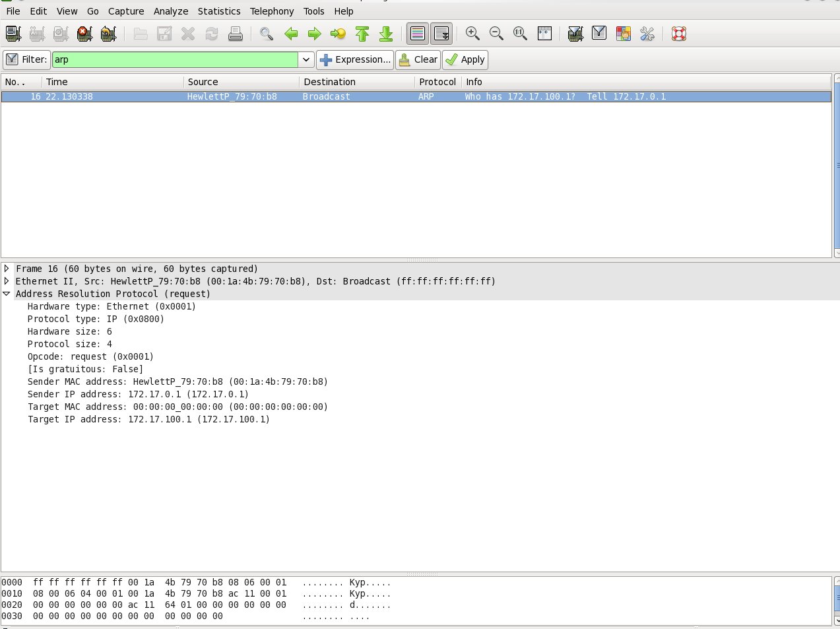Expand the Frame 16 tree node

point(7,269)
